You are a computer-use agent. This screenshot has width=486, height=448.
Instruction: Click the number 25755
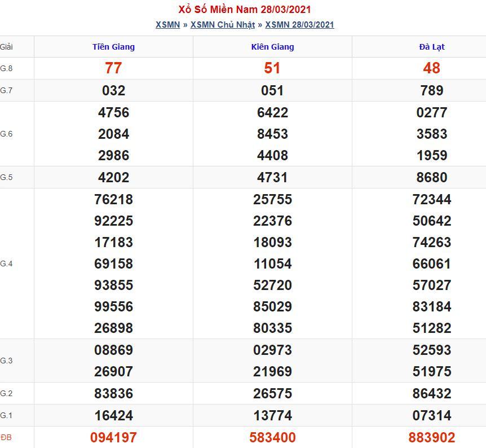[272, 200]
